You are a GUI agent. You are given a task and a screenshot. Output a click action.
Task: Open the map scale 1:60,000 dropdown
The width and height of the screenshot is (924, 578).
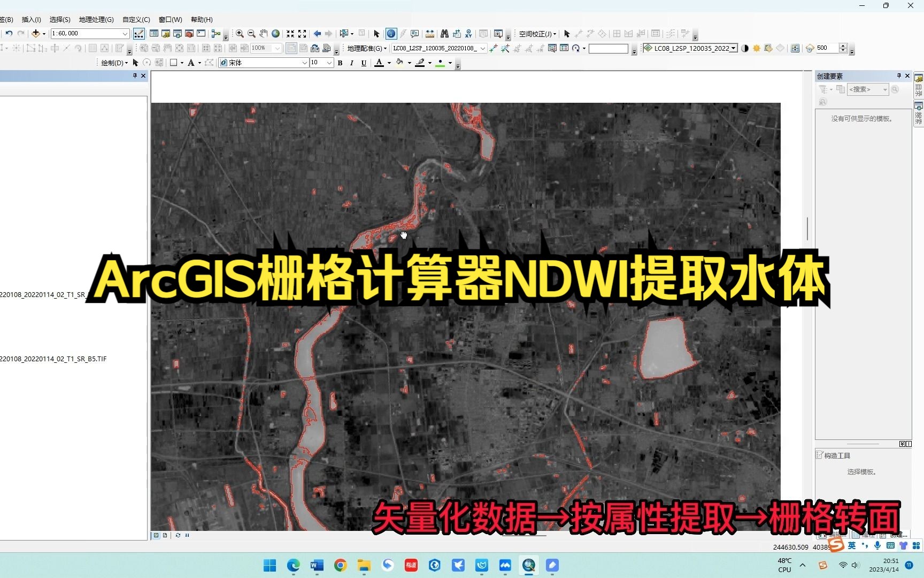tap(125, 34)
